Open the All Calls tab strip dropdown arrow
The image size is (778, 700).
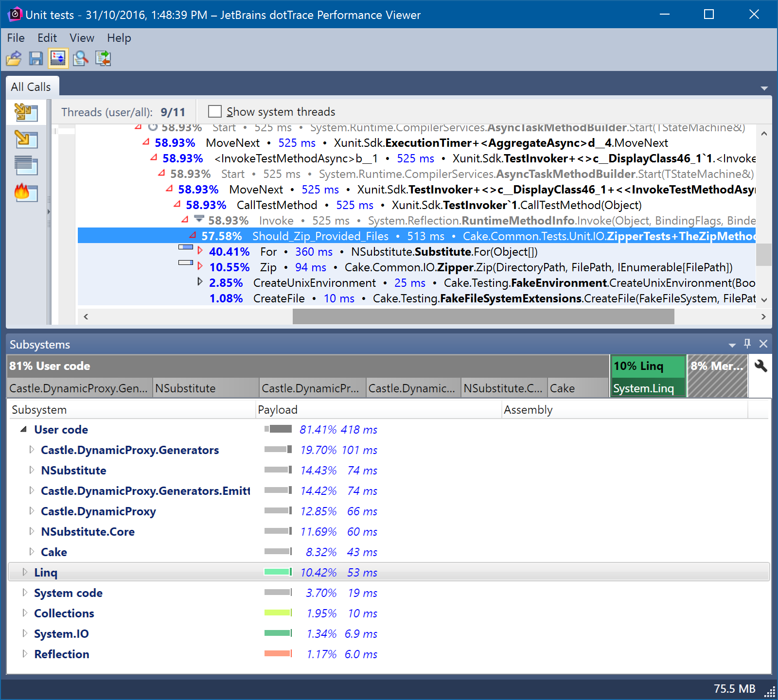click(x=764, y=88)
